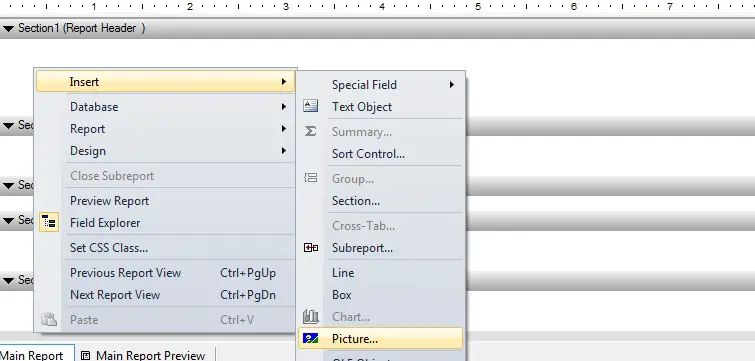Click the horizontal ruler at mark 5

[x=478, y=7]
